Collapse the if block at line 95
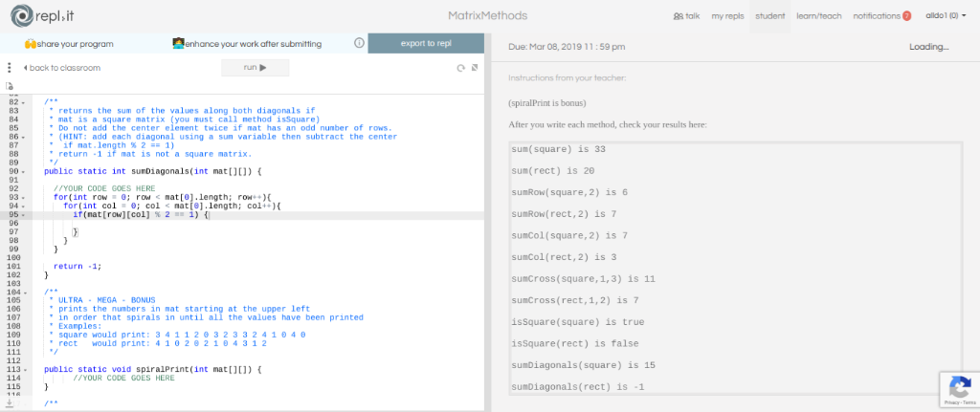 point(24,215)
